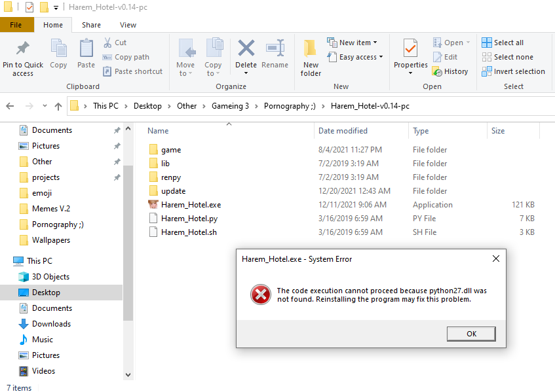The height and width of the screenshot is (392, 555).
Task: Open the File menu tab
Action: tap(16, 25)
